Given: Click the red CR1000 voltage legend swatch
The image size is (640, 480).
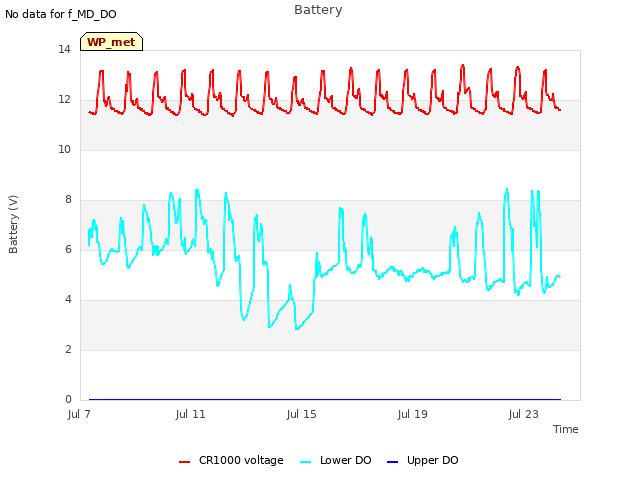Looking at the screenshot, I should point(184,462).
